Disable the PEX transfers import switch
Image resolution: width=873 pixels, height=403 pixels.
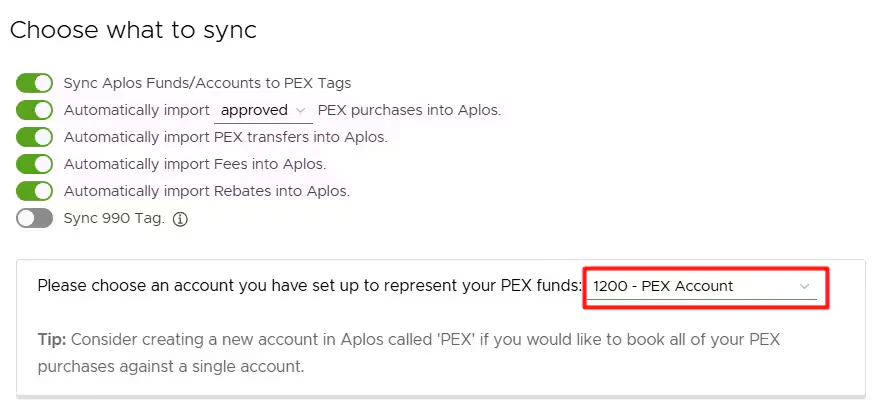pyautogui.click(x=34, y=137)
